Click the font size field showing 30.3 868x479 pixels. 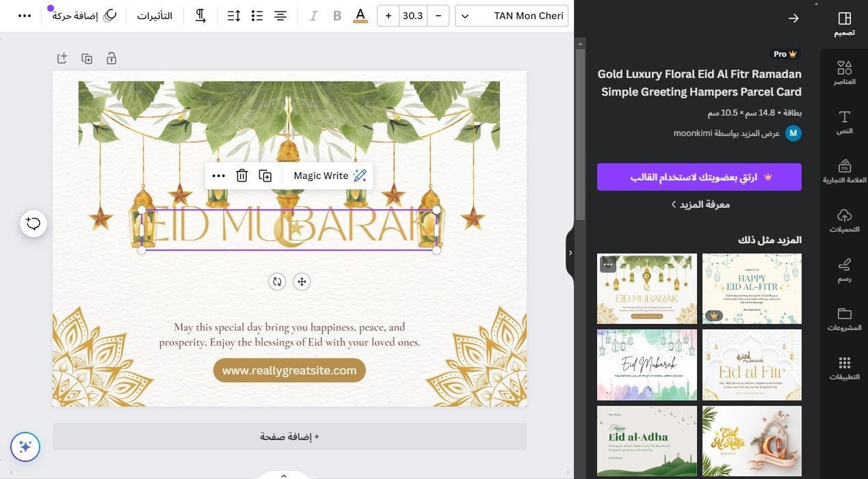412,16
